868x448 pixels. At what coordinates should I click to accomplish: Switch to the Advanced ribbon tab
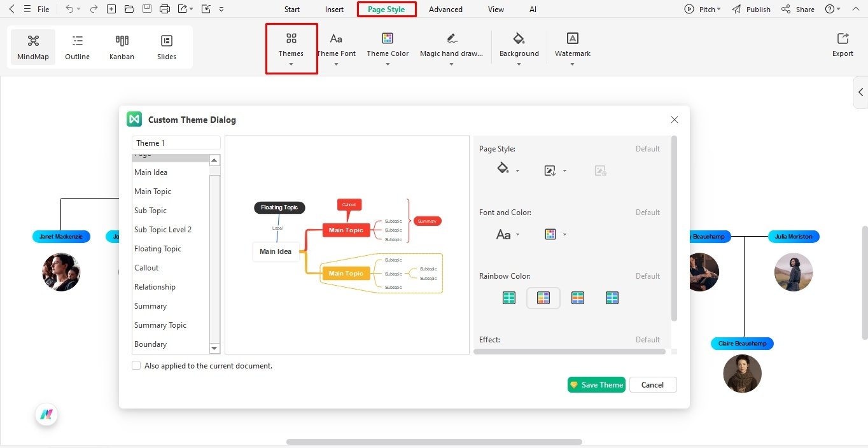click(445, 9)
